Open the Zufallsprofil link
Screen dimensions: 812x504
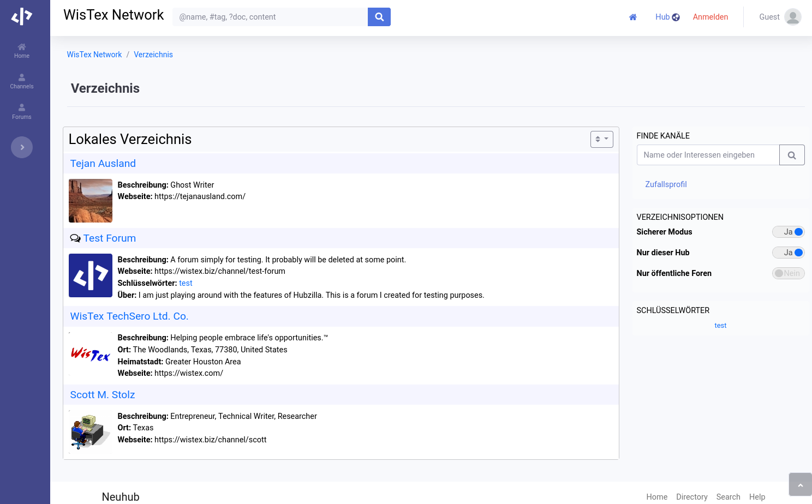666,184
